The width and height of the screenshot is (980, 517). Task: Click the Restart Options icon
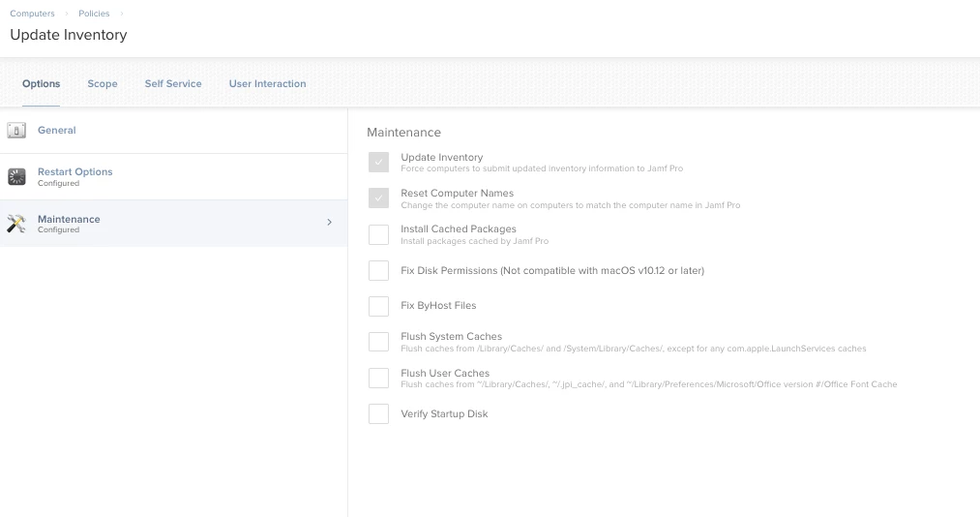(x=16, y=177)
